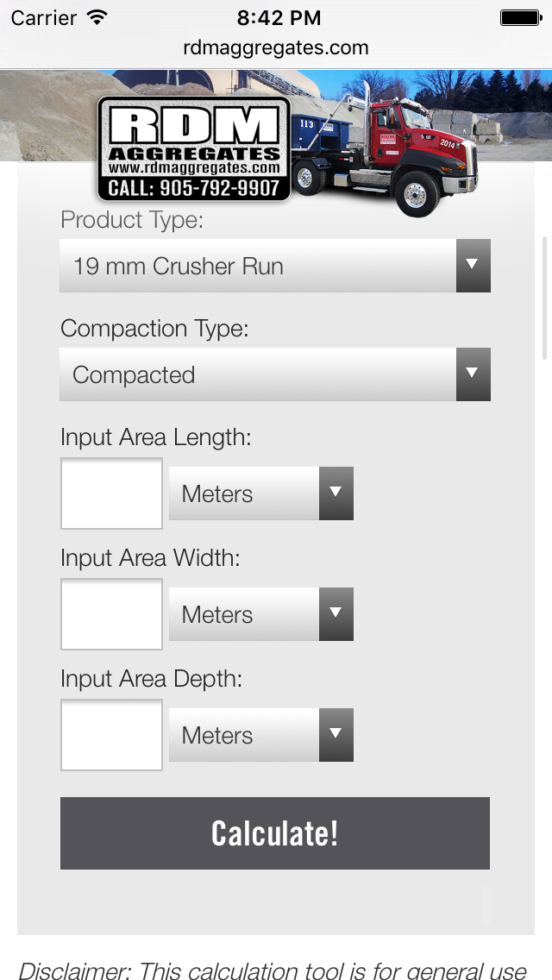This screenshot has width=552, height=980.
Task: Click the page scrollbar on right edge
Action: coord(544,298)
